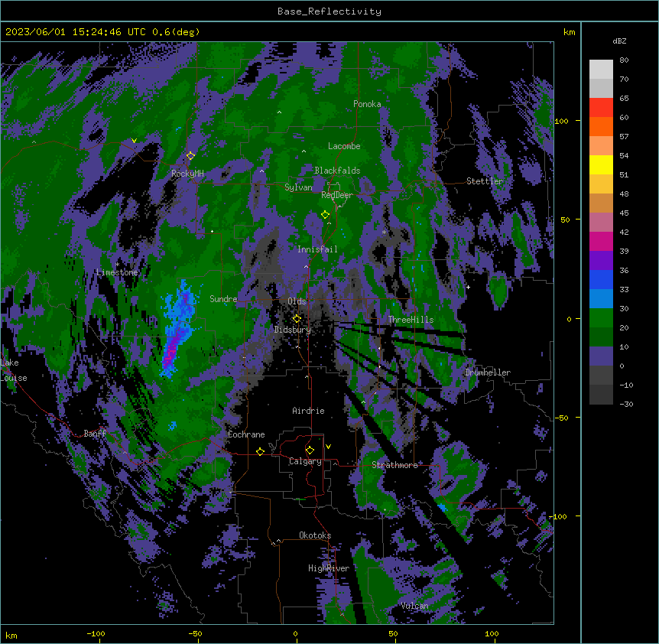Click the Drumheller city label

click(488, 372)
